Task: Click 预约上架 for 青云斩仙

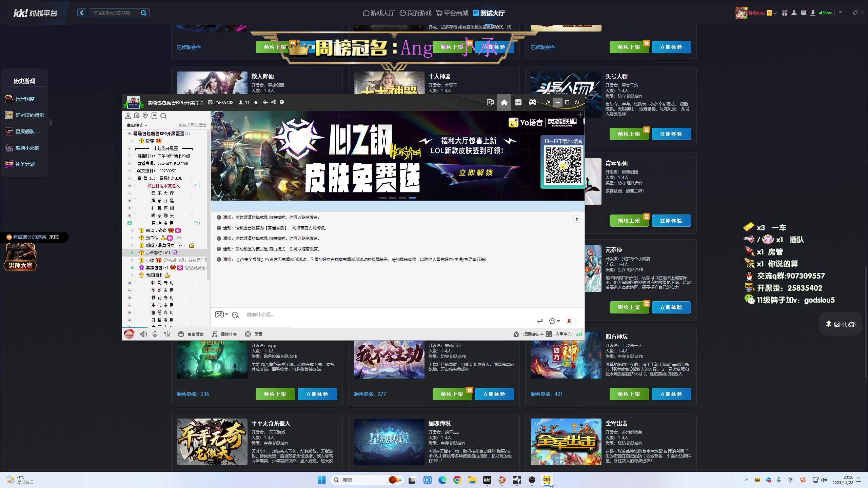Action: [x=629, y=221]
